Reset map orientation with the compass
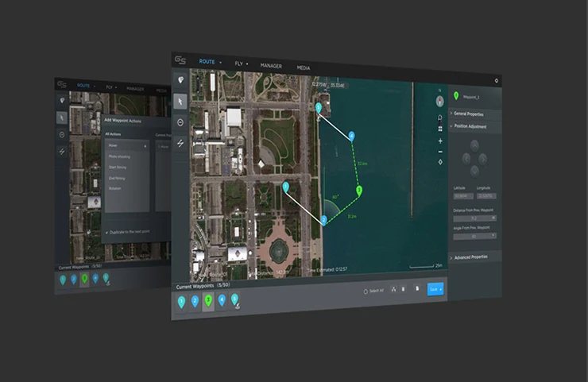Image resolution: width=588 pixels, height=382 pixels. pos(440,101)
